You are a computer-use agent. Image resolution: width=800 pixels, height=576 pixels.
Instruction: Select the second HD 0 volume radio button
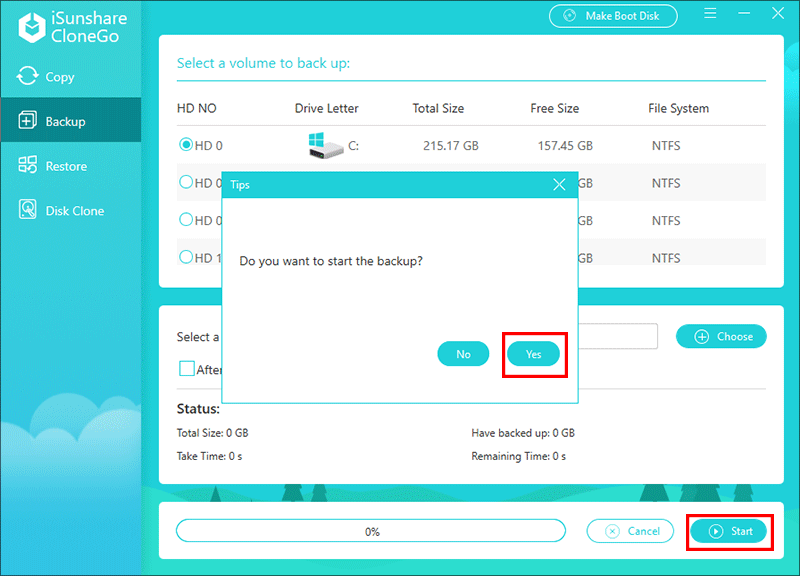tap(186, 182)
